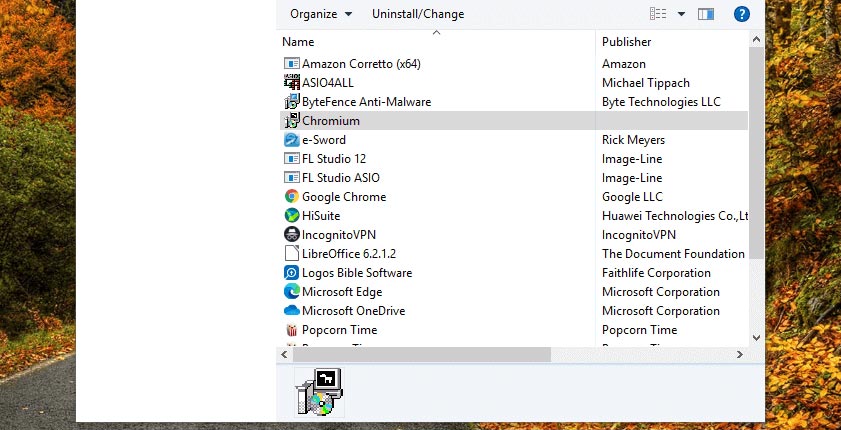Click the Google LLC publisher cell
The image size is (841, 430).
[632, 197]
